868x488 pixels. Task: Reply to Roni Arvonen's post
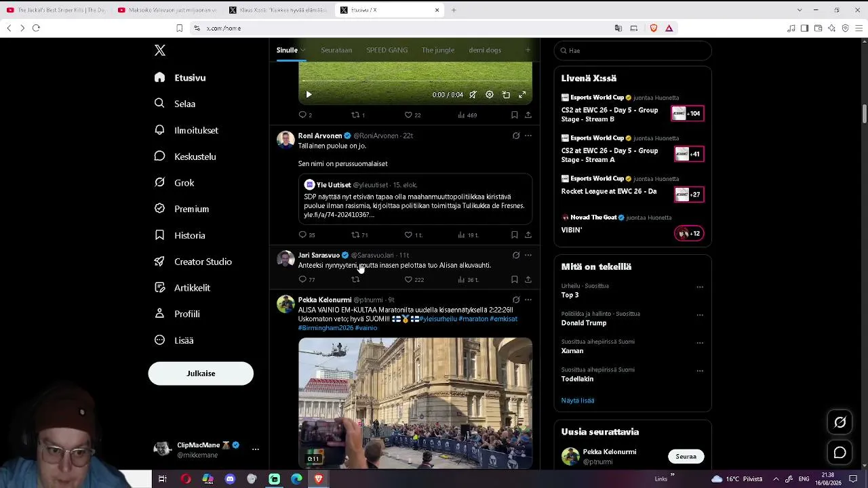pos(302,235)
